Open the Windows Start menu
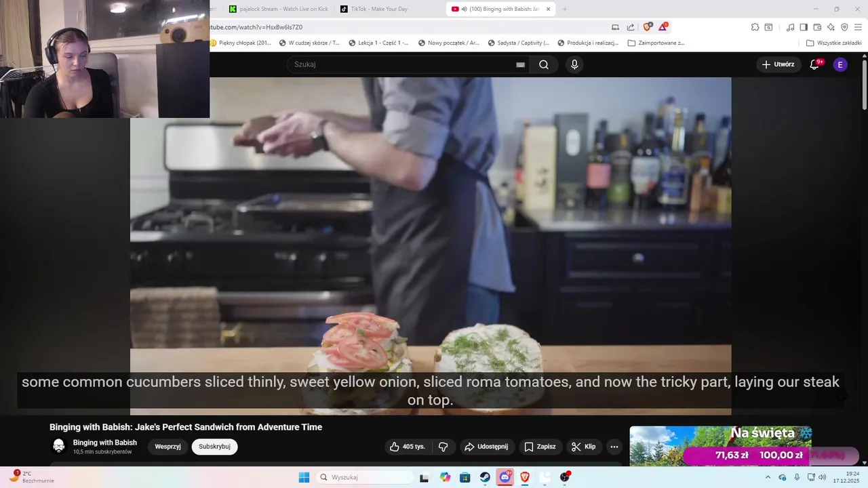868x488 pixels. (304, 477)
